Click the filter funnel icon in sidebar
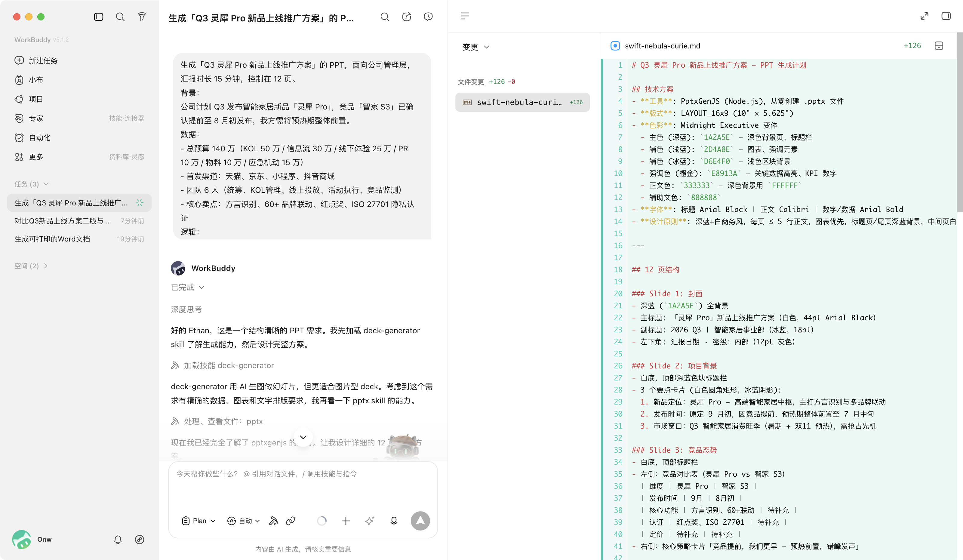Screen dimensions: 963x560 [142, 17]
